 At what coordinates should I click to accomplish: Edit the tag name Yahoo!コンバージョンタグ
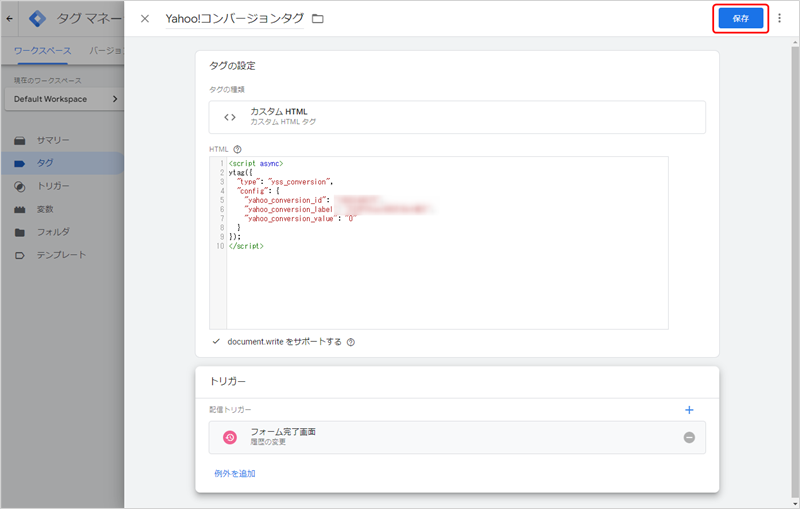(235, 19)
